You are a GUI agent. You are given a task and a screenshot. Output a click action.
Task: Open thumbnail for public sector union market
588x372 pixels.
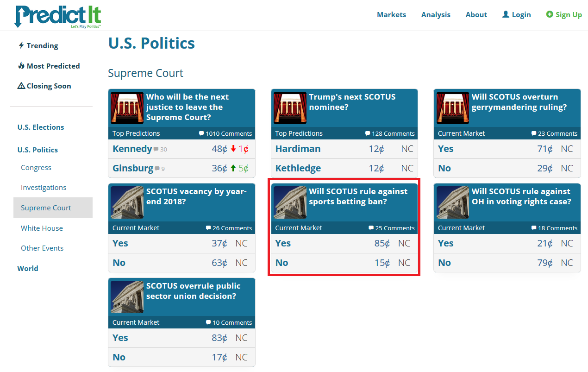pos(127,297)
